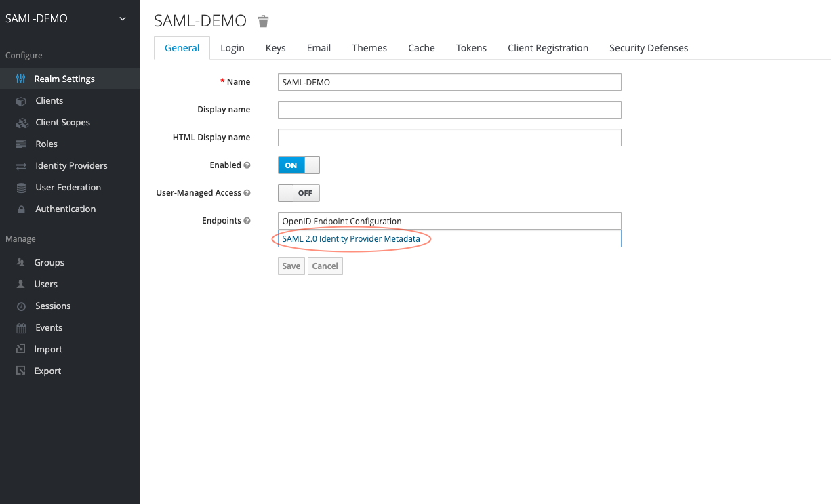This screenshot has height=504, width=831.
Task: Open the Client Registration tab
Action: [548, 48]
